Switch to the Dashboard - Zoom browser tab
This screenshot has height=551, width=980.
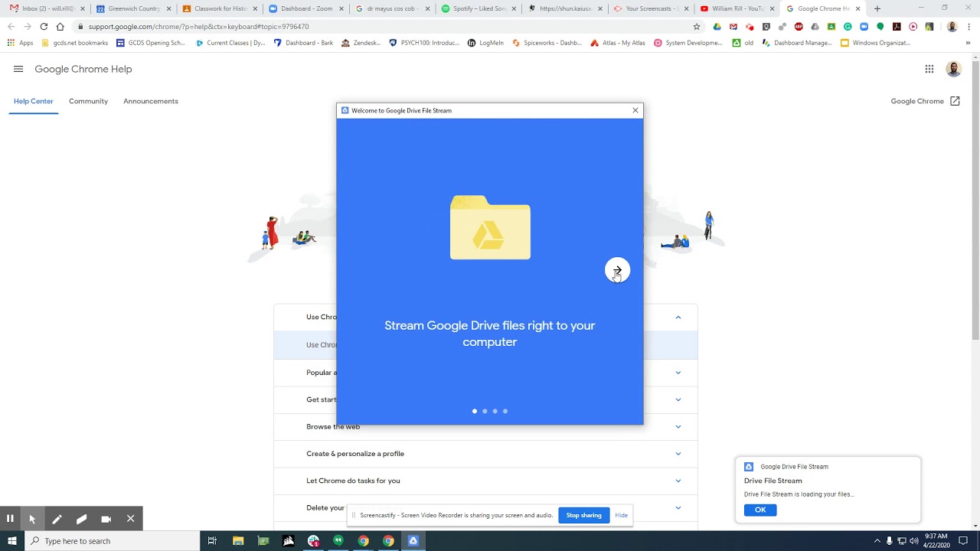coord(306,8)
